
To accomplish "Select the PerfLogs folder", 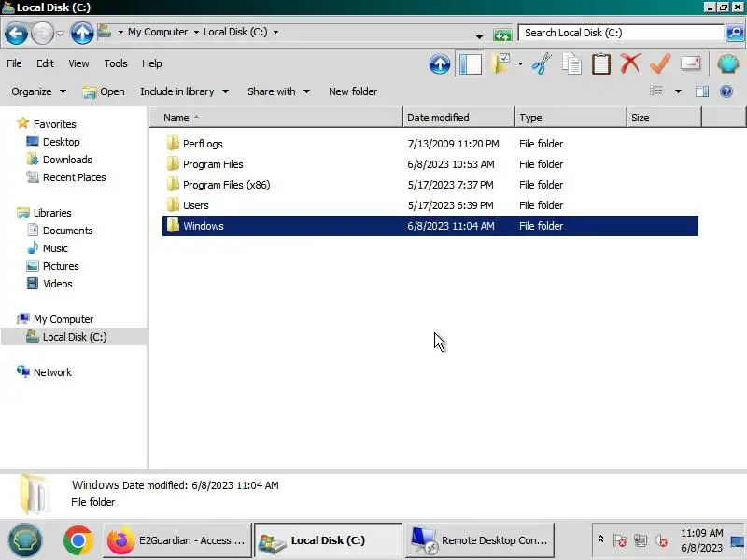I will (x=203, y=144).
